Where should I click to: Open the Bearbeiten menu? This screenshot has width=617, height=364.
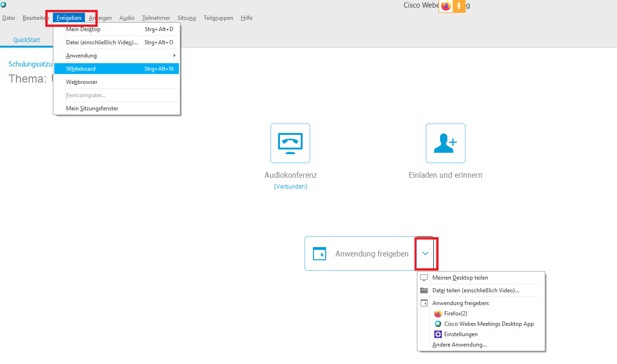[x=35, y=18]
